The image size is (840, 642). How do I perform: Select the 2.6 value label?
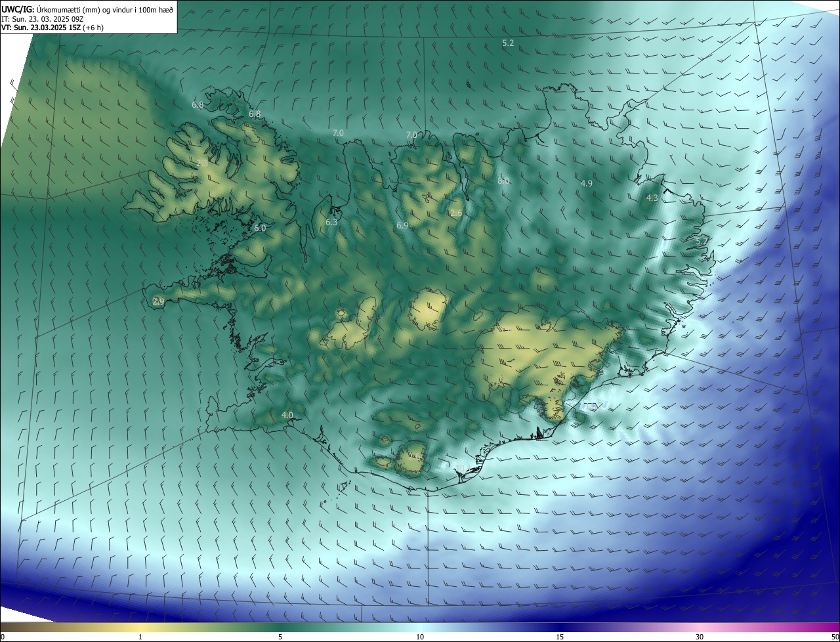[456, 213]
